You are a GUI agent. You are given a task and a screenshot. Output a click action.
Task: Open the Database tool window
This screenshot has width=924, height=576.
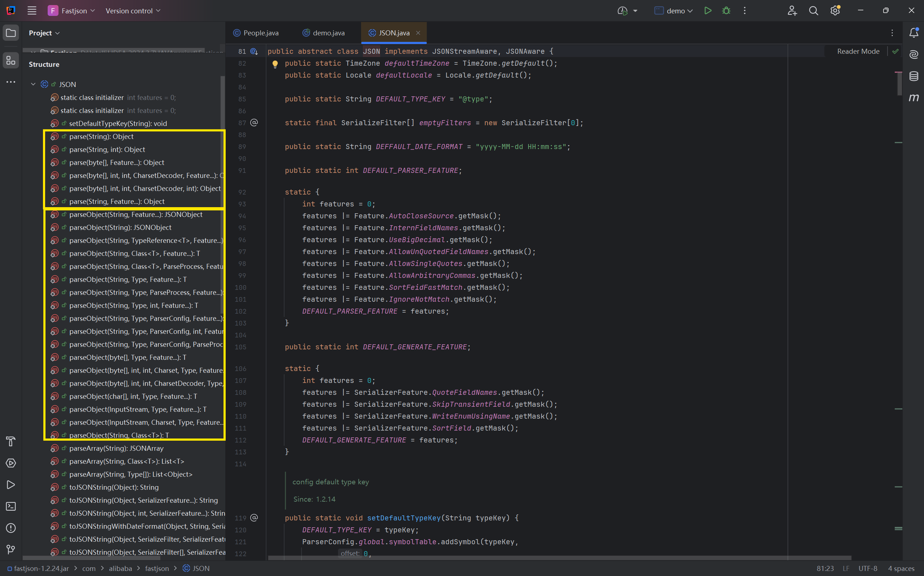click(914, 76)
